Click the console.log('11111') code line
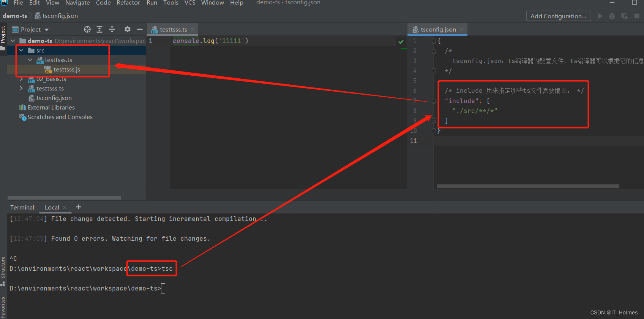Viewport: 644px width, 319px height. [x=210, y=41]
